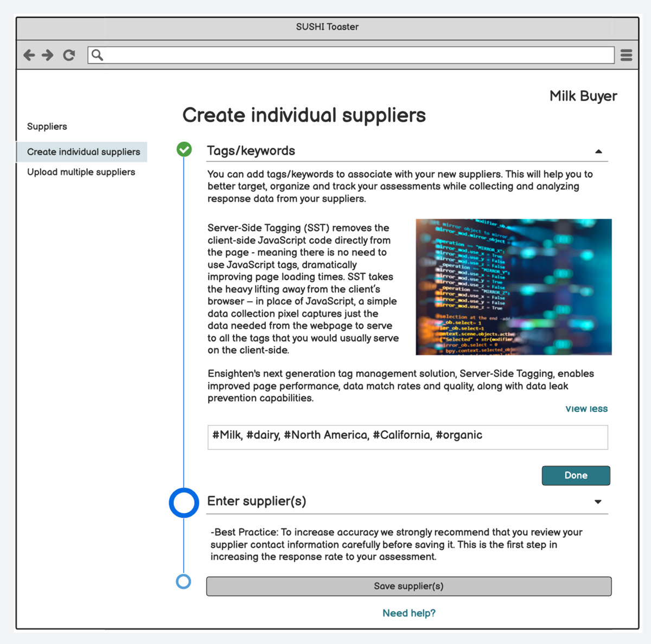Click the browser forward arrow

48,55
